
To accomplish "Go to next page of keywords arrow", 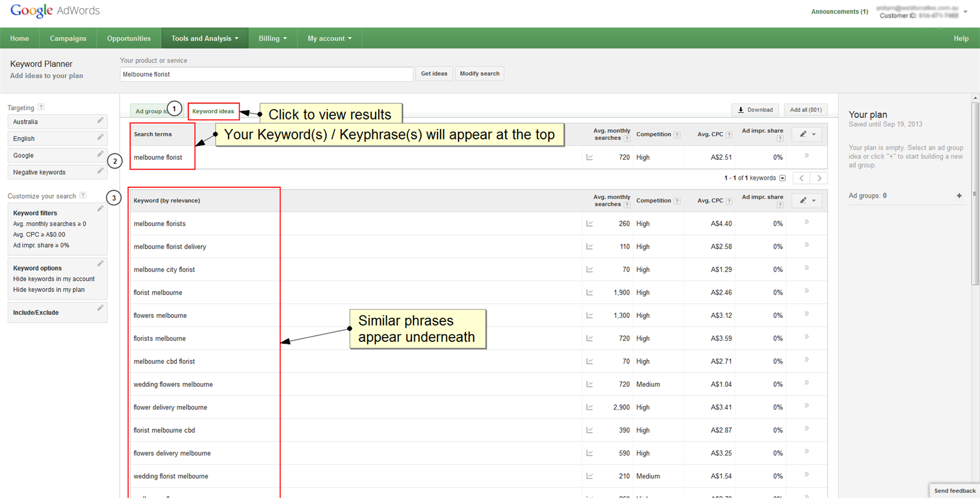I will (x=820, y=178).
